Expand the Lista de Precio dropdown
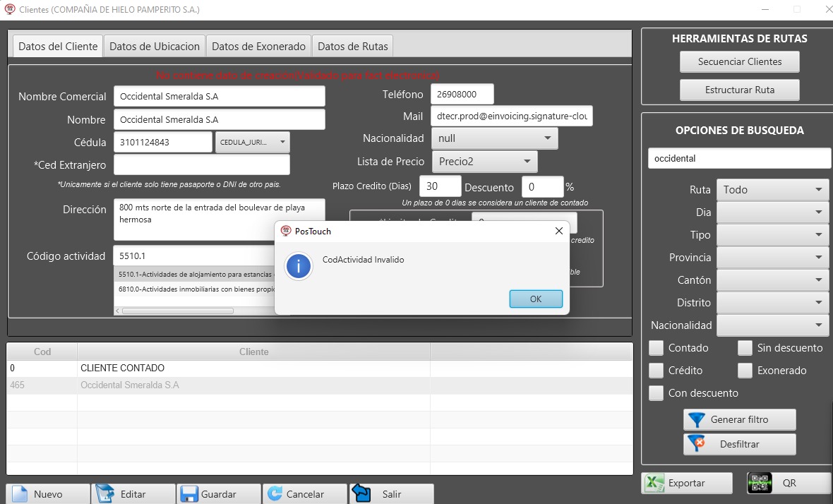833x504 pixels. [x=484, y=162]
